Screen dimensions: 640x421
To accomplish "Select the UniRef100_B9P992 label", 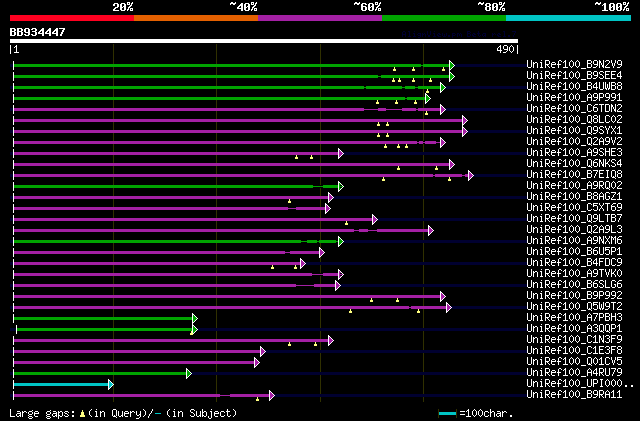I will 574,296.
